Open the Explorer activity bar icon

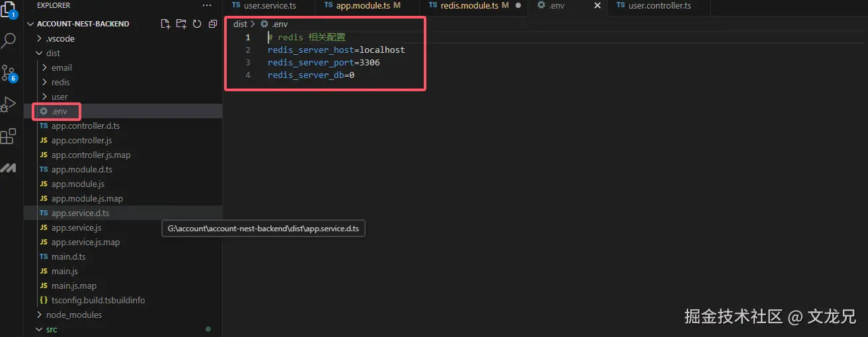tap(8, 9)
